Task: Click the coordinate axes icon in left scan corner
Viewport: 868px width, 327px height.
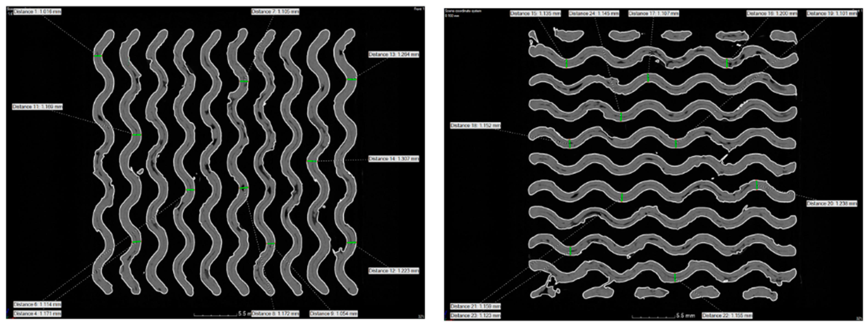Action: tap(8, 315)
